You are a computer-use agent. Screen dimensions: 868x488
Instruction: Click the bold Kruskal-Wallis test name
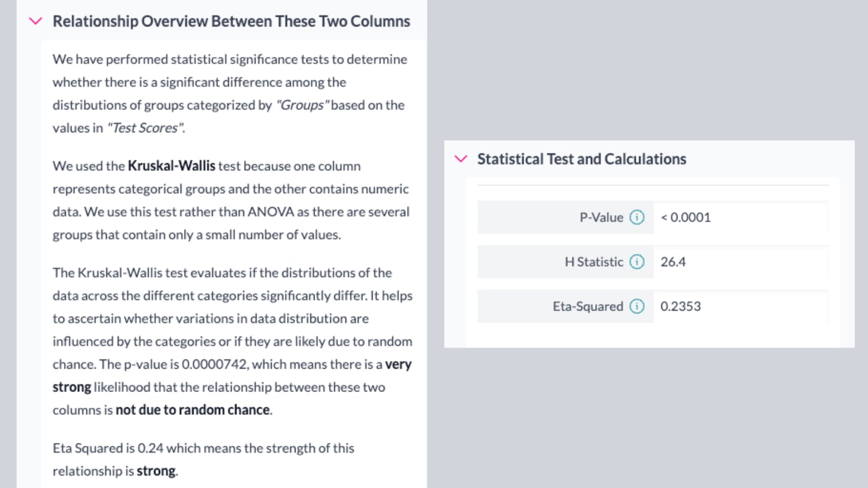tap(171, 166)
